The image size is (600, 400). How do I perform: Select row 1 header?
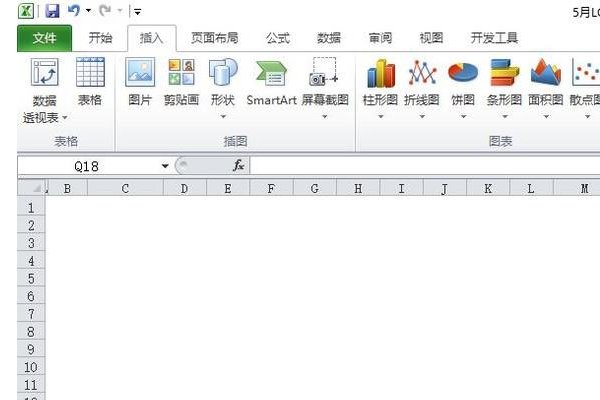31,208
